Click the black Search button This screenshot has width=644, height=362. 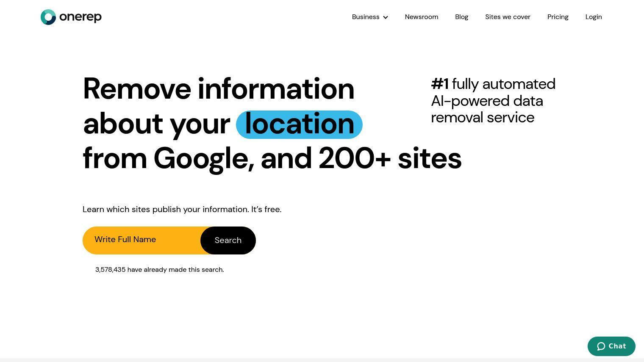228,240
